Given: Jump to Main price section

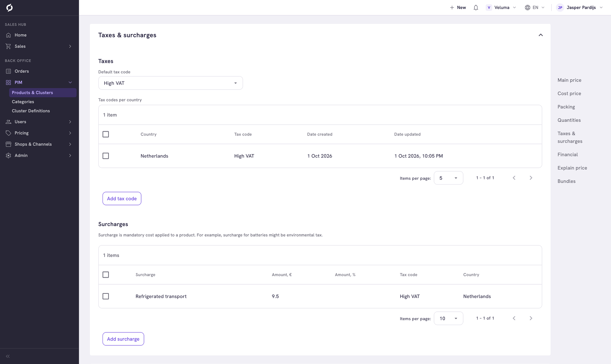Looking at the screenshot, I should click(x=570, y=80).
